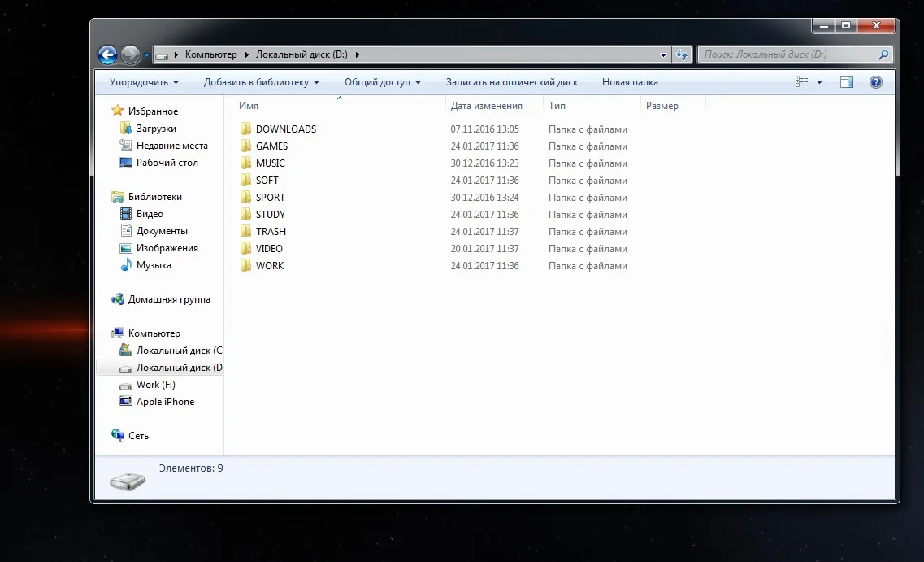
Task: Click Записать на оптический диск
Action: [x=511, y=82]
